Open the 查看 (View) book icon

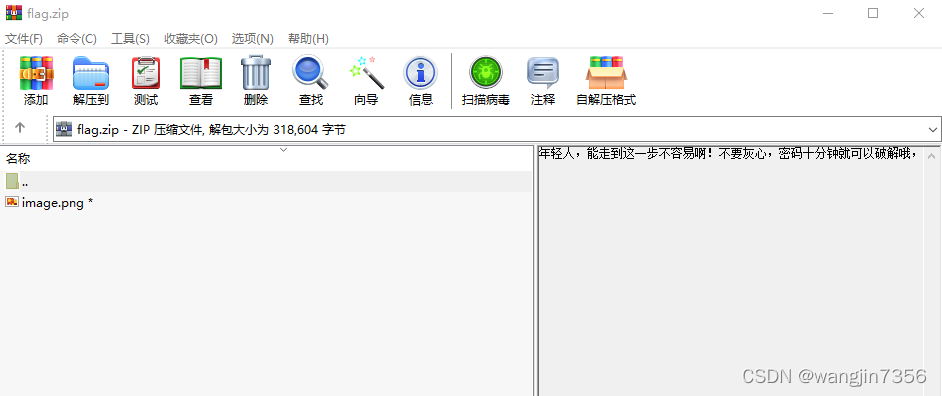[x=201, y=73]
